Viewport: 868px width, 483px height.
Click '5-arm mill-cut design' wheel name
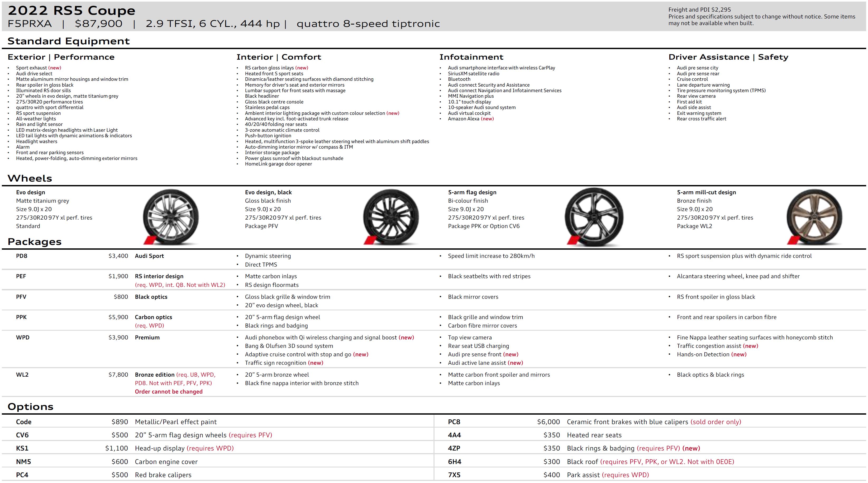pos(706,192)
